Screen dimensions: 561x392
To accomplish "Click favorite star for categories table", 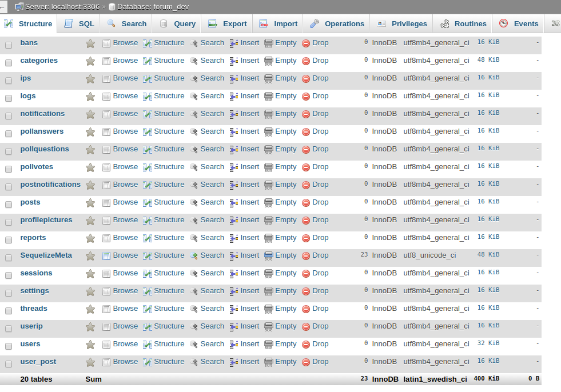I will [90, 61].
